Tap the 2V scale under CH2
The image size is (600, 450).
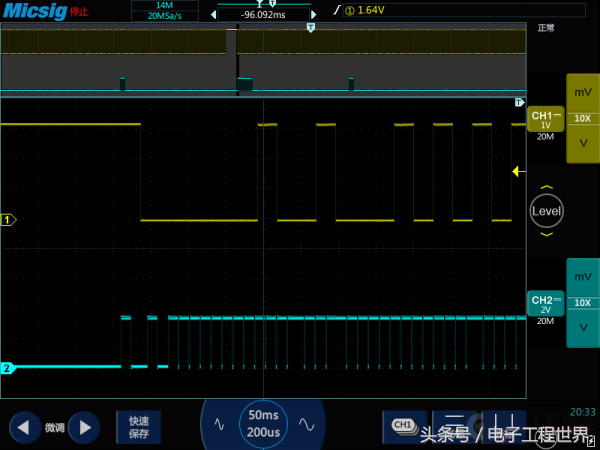click(x=545, y=310)
